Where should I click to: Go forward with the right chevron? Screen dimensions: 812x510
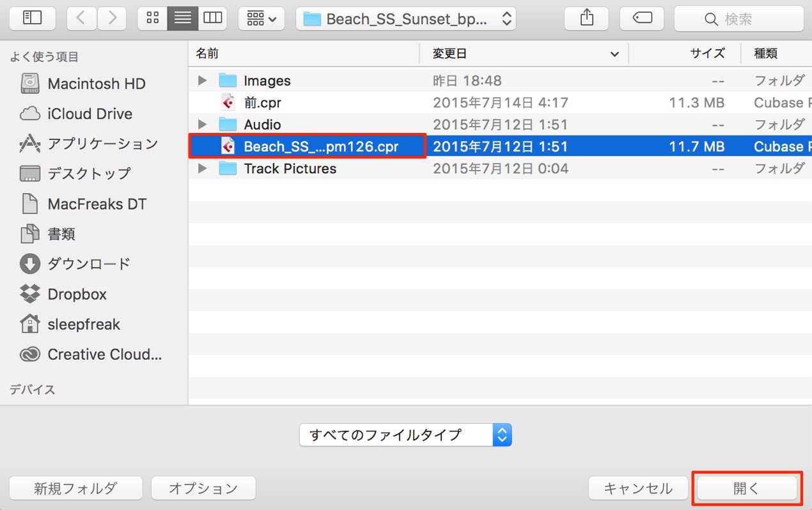112,19
